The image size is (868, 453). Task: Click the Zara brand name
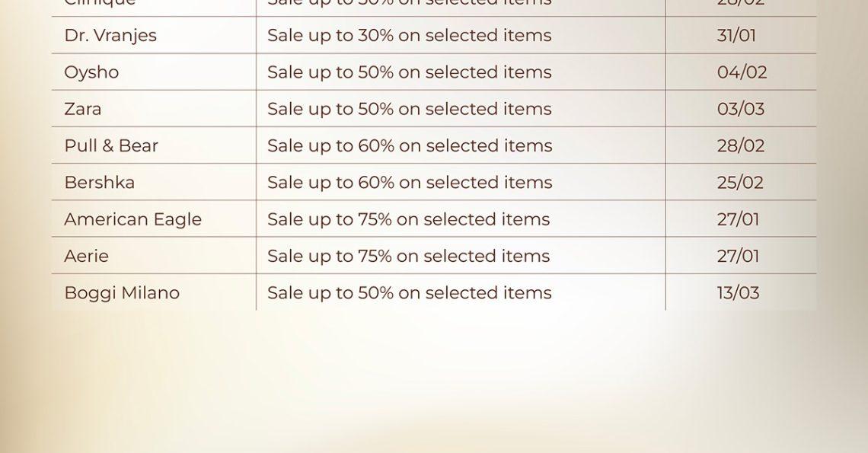pyautogui.click(x=83, y=109)
